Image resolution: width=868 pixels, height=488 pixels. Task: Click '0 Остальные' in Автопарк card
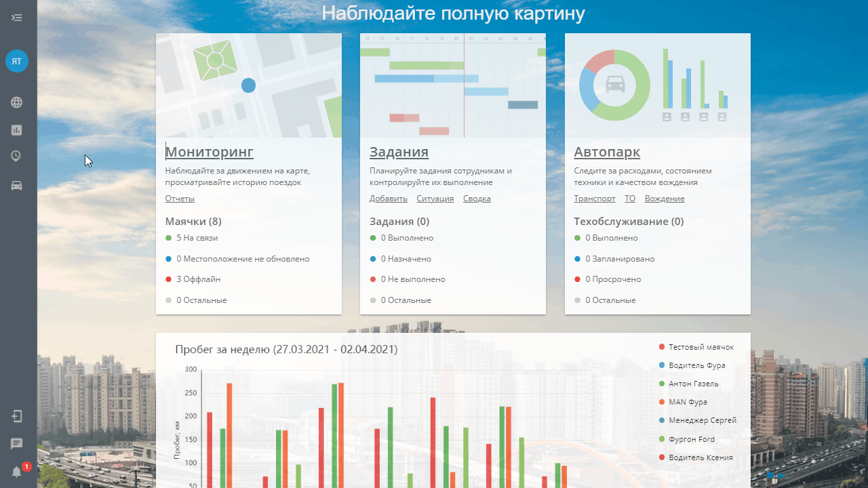pos(605,300)
